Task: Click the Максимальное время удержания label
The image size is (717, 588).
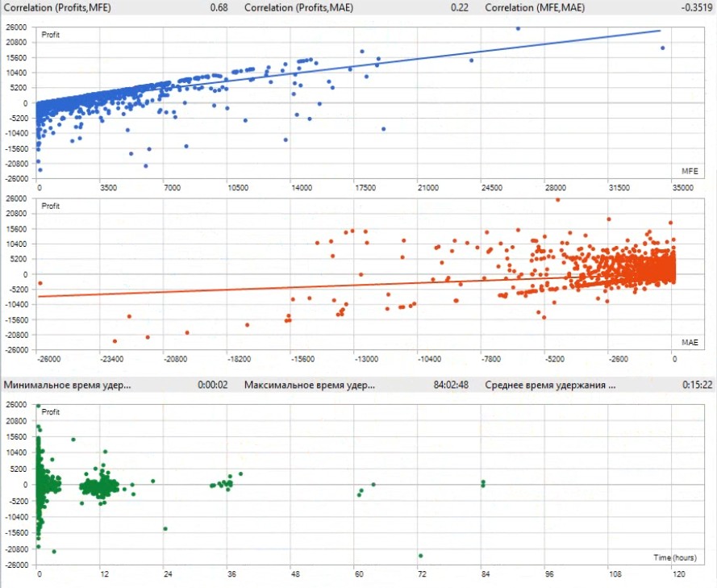Action: [x=309, y=385]
